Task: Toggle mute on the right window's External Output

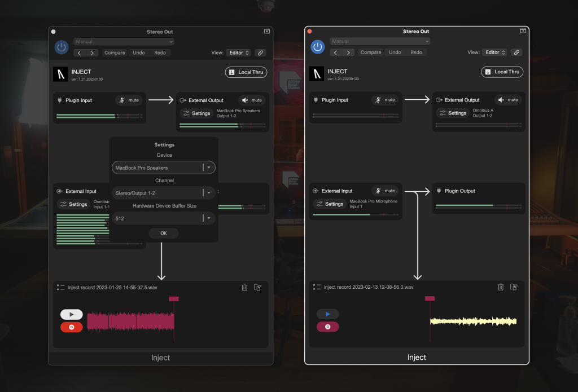Action: point(507,100)
